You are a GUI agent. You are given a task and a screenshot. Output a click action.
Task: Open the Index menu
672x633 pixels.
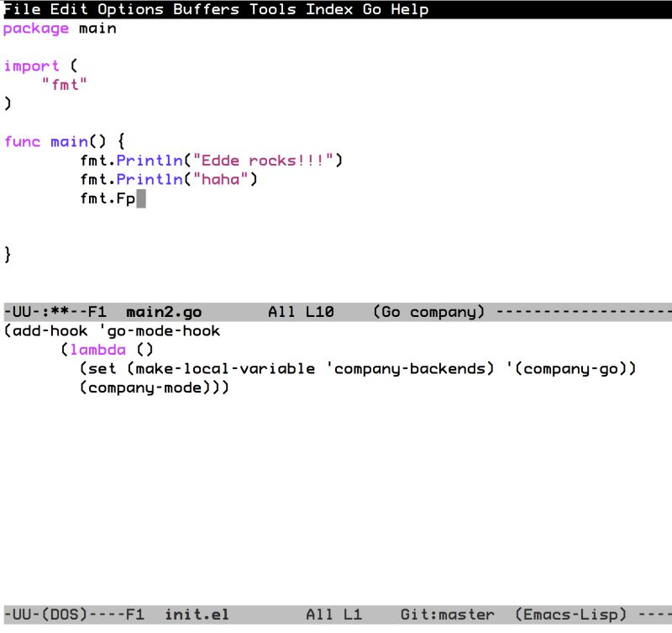tap(329, 9)
